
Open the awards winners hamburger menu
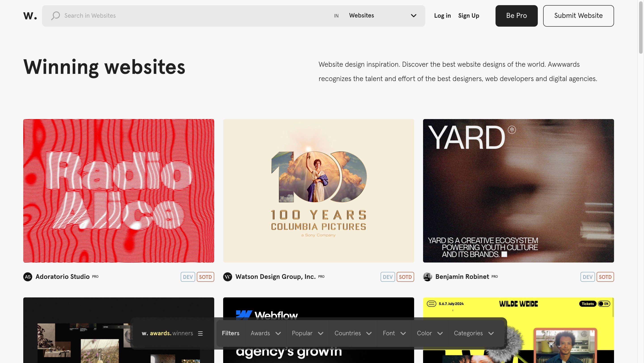200,333
